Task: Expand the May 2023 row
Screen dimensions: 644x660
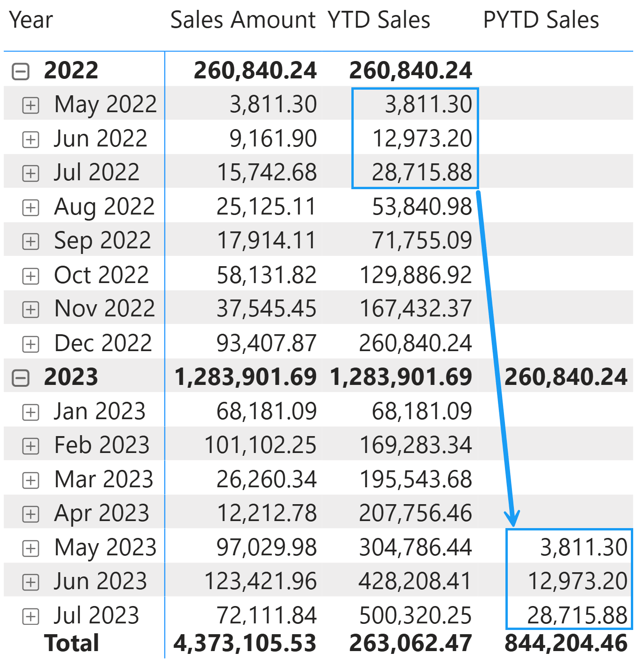Action: point(31,548)
